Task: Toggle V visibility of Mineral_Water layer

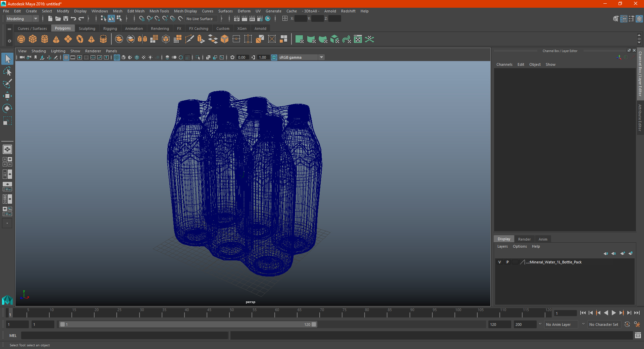Action: [499, 262]
